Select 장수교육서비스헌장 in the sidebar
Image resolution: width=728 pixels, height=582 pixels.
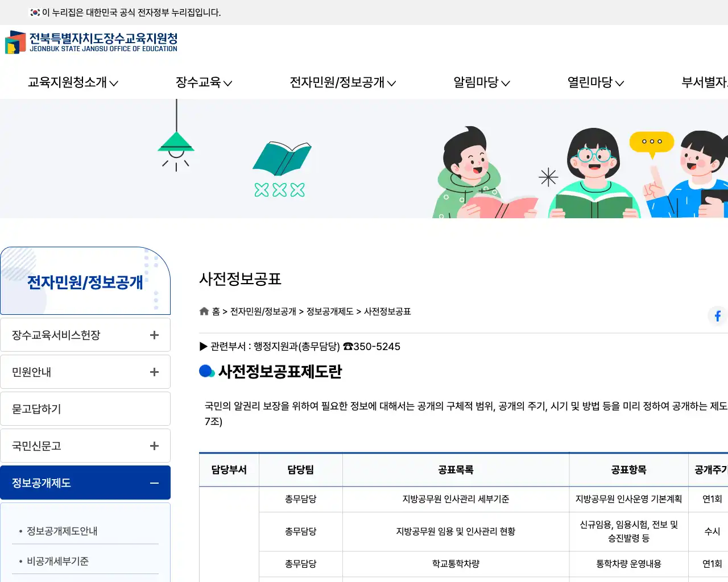[x=56, y=335]
